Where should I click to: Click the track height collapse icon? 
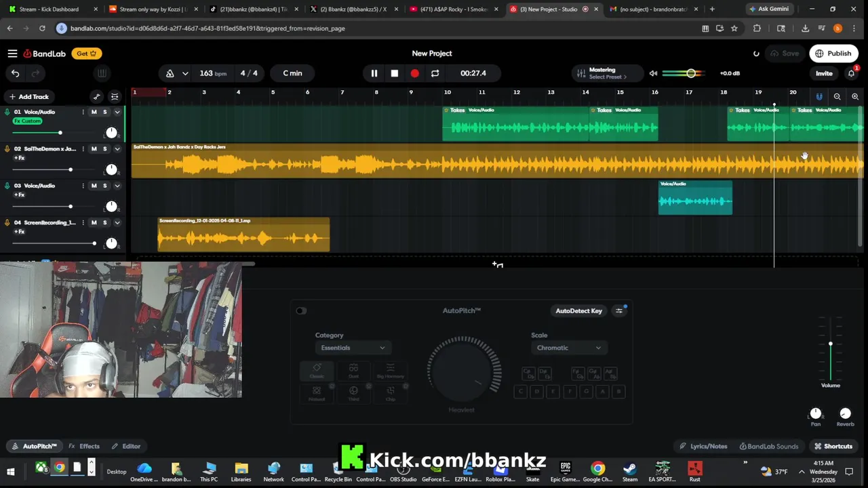[115, 97]
